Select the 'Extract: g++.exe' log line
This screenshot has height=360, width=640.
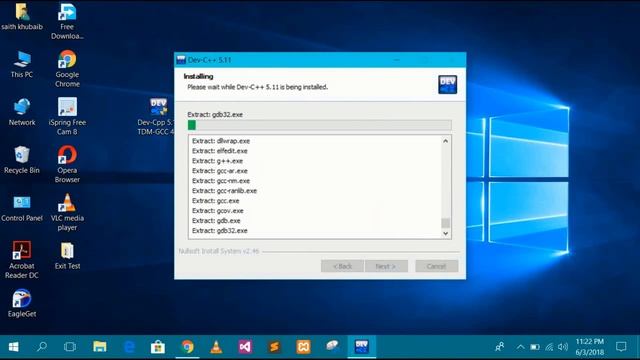pos(217,161)
